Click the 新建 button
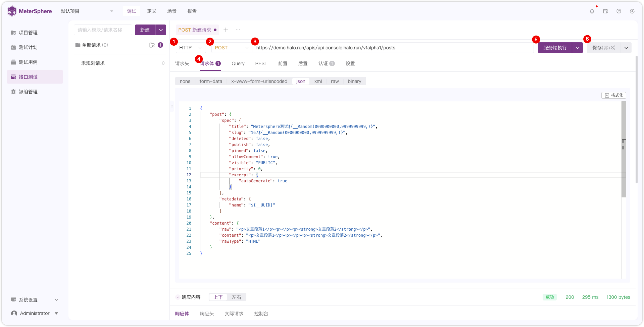Image resolution: width=644 pixels, height=327 pixels. 145,30
